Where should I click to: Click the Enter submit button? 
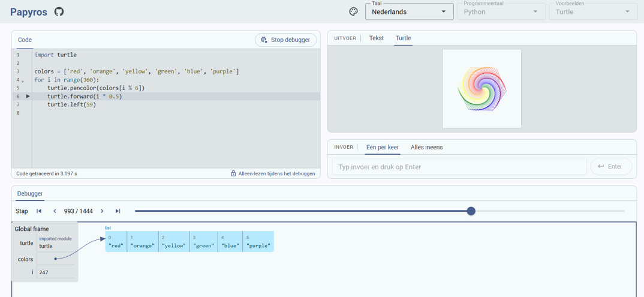[x=611, y=166]
